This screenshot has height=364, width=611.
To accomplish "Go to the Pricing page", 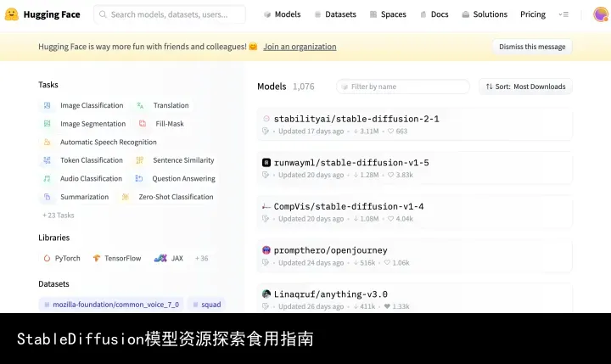I will tap(533, 14).
